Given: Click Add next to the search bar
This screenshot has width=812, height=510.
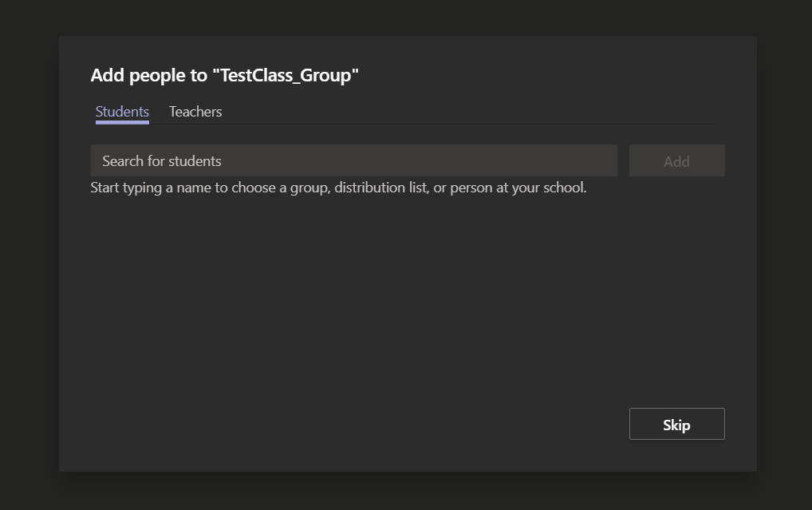Looking at the screenshot, I should pos(676,160).
